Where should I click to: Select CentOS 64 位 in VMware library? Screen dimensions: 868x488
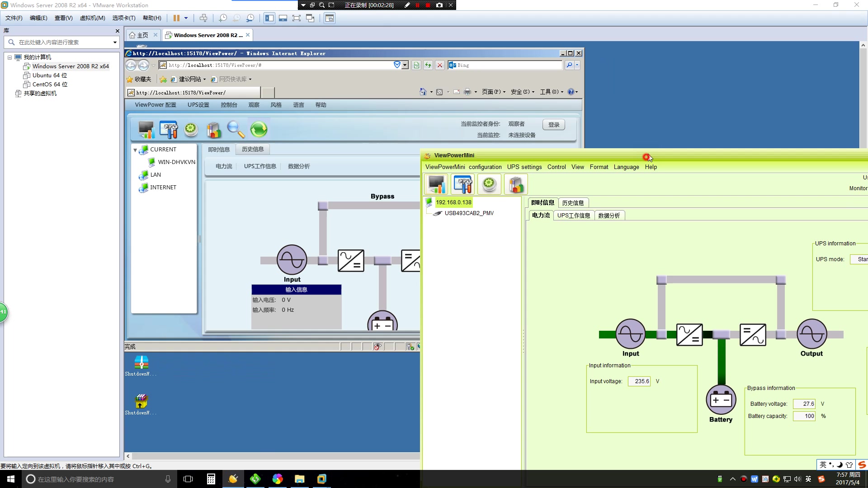click(x=50, y=84)
